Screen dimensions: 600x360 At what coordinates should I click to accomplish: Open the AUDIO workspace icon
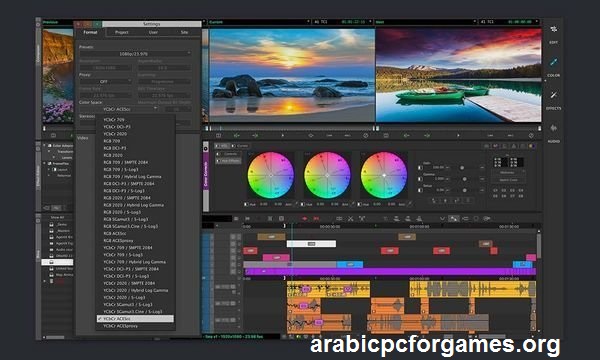[553, 128]
